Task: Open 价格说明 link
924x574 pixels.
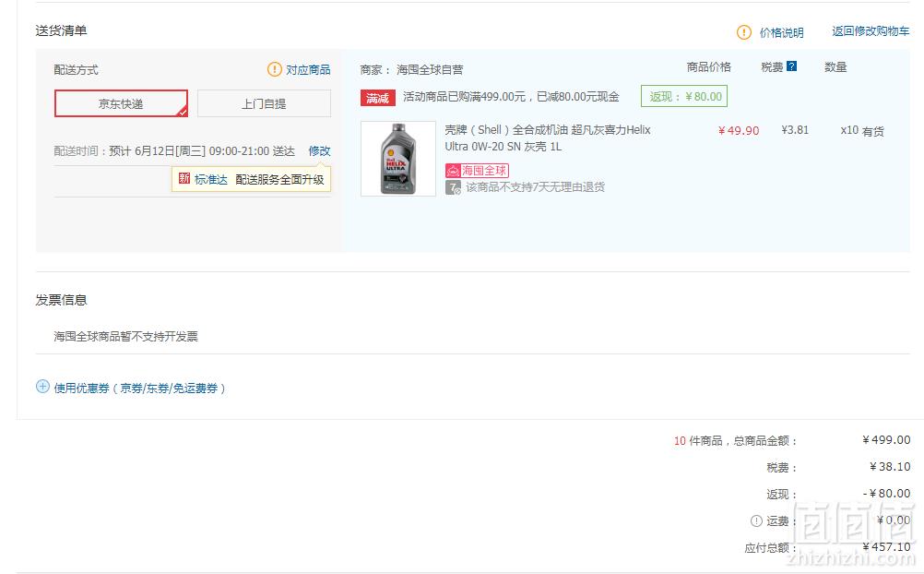Action: pos(781,32)
